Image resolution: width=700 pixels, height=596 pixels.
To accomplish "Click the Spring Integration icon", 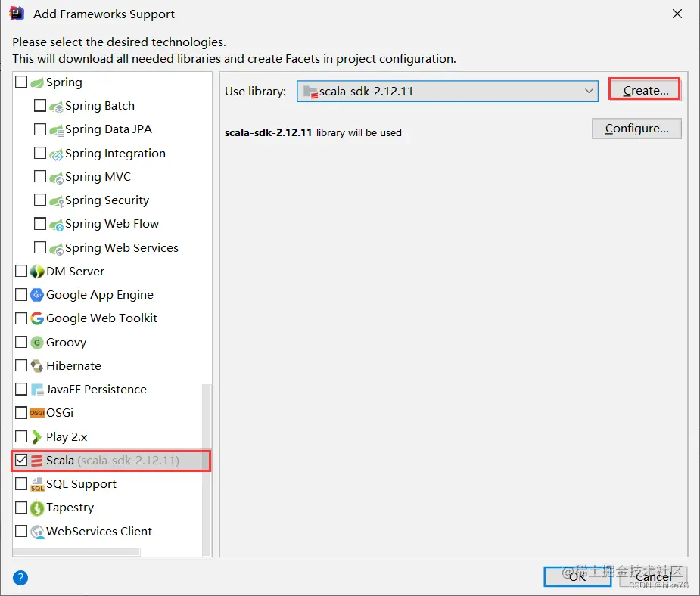I will click(x=56, y=154).
